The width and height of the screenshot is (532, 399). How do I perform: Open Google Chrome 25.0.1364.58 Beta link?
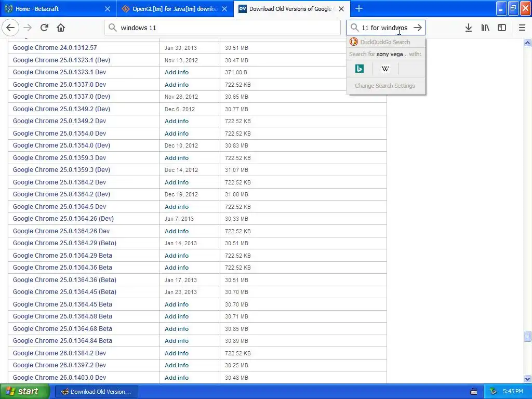62,316
